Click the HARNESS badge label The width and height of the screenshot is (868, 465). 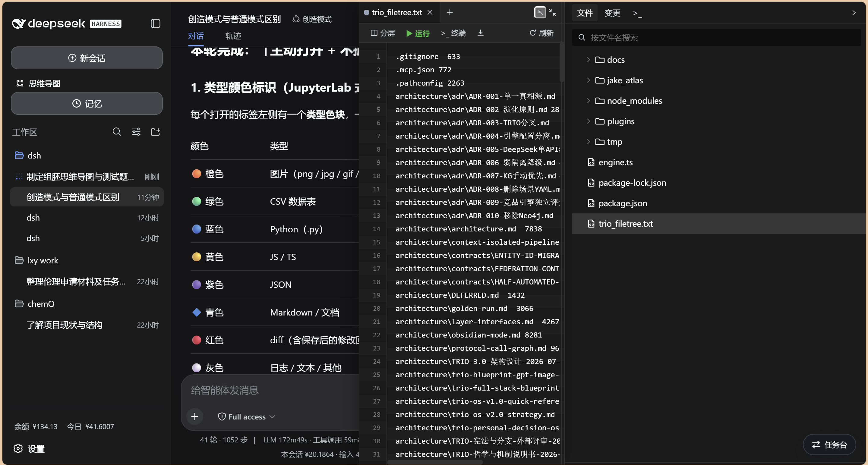click(x=106, y=24)
